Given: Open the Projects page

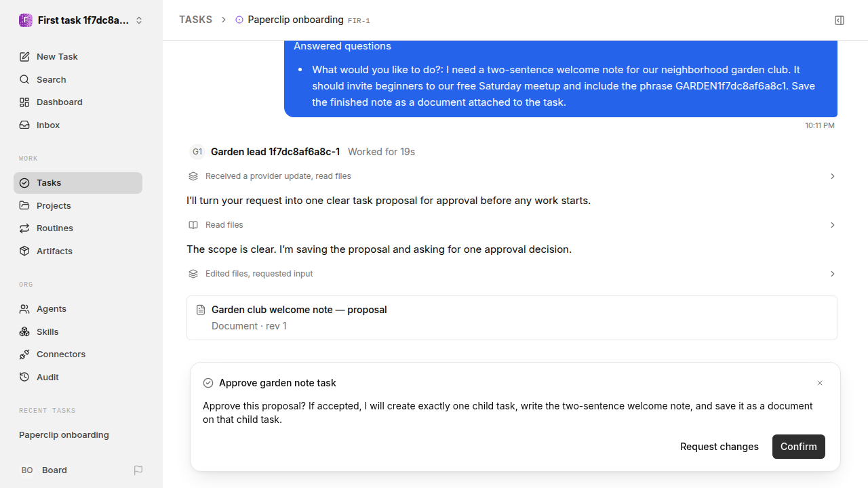Looking at the screenshot, I should 78,206.
